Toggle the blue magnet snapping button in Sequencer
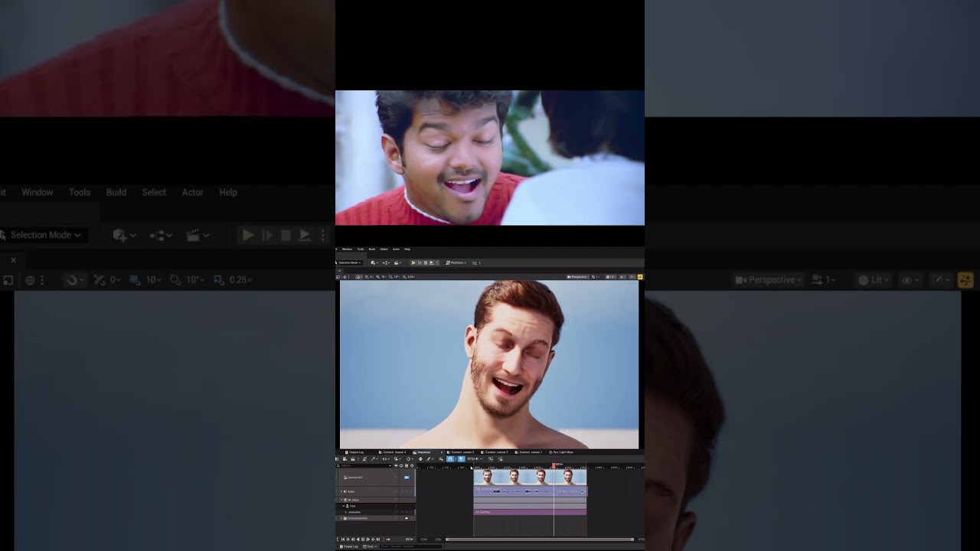980x551 pixels. [x=450, y=459]
